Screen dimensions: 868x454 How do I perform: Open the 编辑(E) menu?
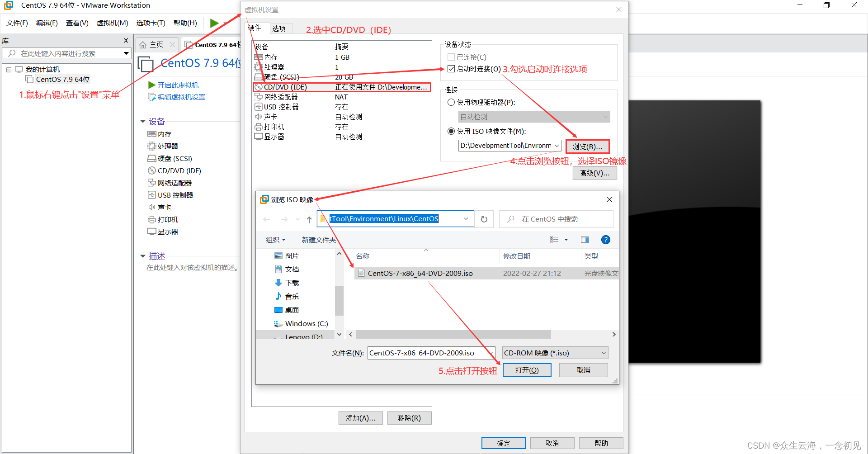(x=47, y=23)
